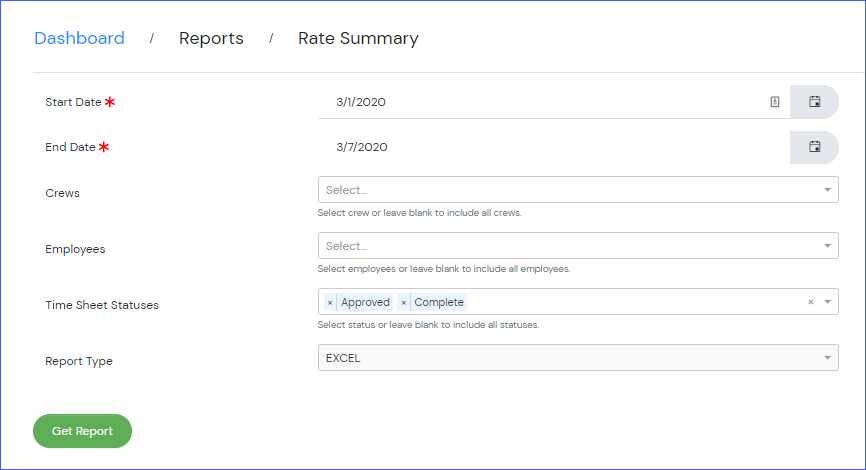Open the Start Date calendar picker
Image resolution: width=866 pixels, height=470 pixels.
click(x=814, y=102)
